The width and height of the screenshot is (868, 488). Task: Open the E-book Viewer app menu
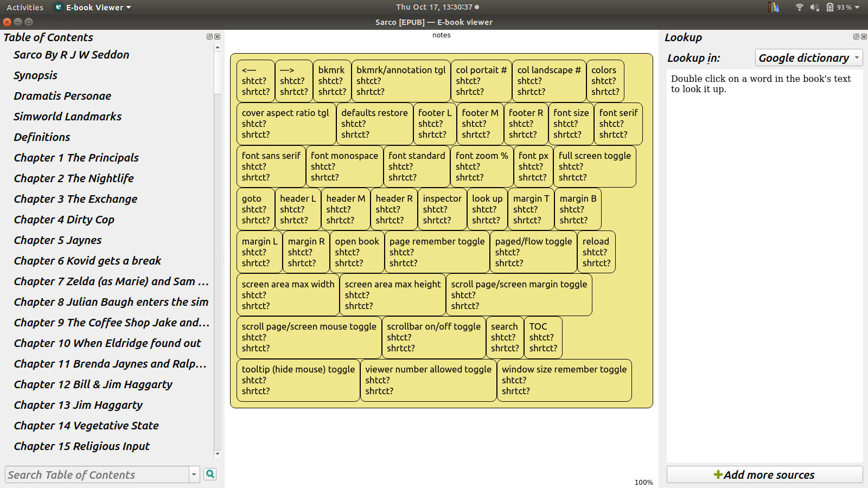pos(93,7)
